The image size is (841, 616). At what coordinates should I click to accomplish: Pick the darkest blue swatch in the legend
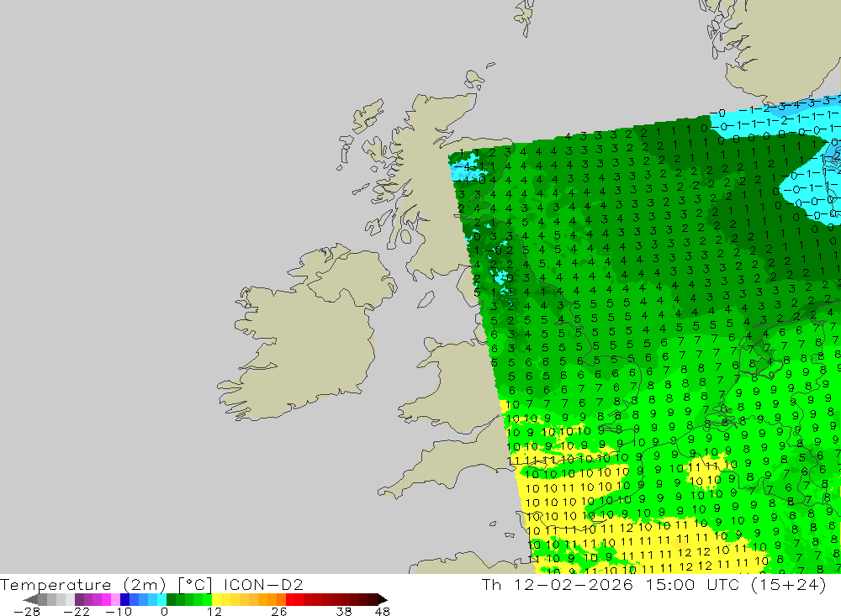click(124, 599)
